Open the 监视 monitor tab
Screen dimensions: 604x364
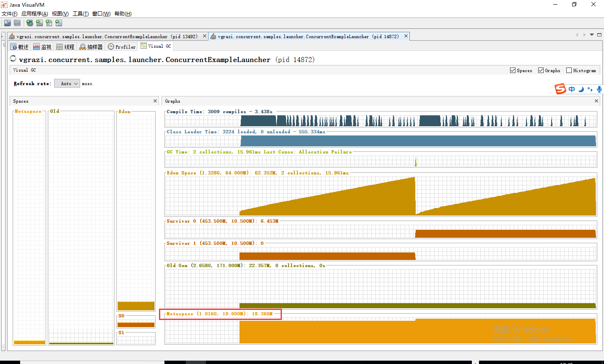pos(42,47)
